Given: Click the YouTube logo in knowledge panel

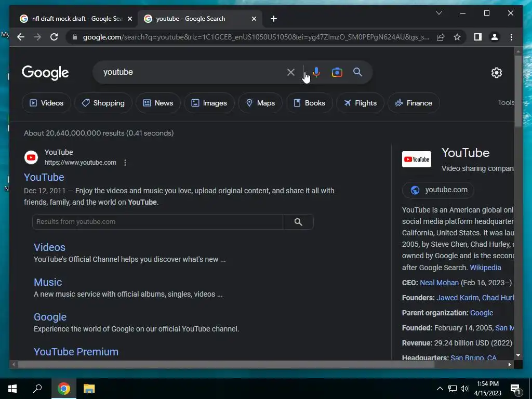Looking at the screenshot, I should pyautogui.click(x=416, y=159).
